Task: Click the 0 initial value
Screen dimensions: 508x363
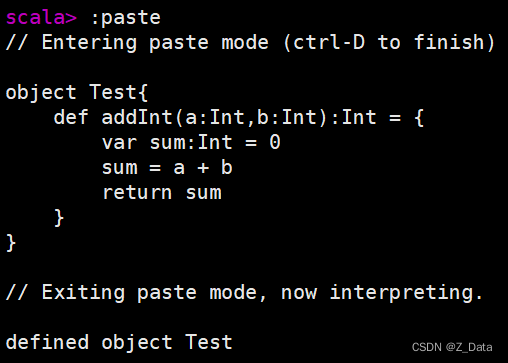Action: pyautogui.click(x=275, y=142)
